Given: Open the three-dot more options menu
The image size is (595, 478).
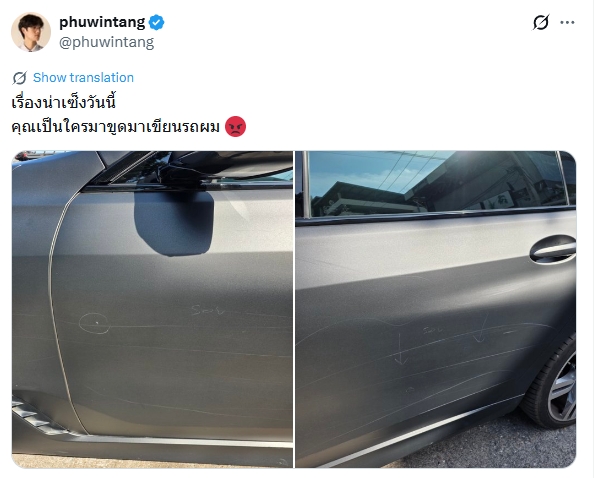Looking at the screenshot, I should coord(567,23).
